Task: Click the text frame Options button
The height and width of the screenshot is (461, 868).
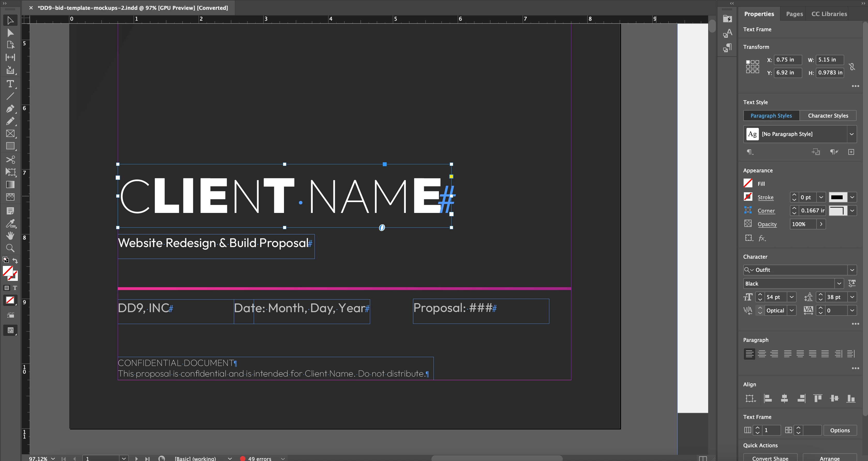Action: tap(840, 430)
